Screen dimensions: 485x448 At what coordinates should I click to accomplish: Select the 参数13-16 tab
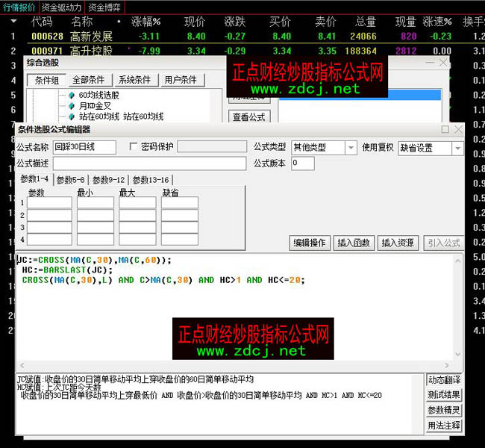click(x=151, y=180)
